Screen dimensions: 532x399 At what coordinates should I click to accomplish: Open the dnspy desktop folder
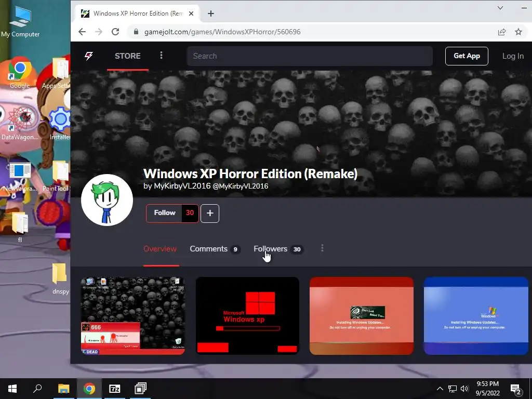click(x=60, y=278)
